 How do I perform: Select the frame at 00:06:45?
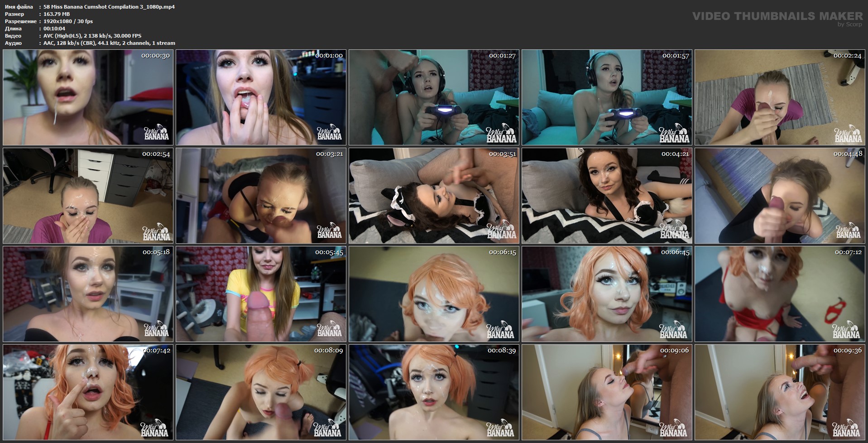[607, 294]
